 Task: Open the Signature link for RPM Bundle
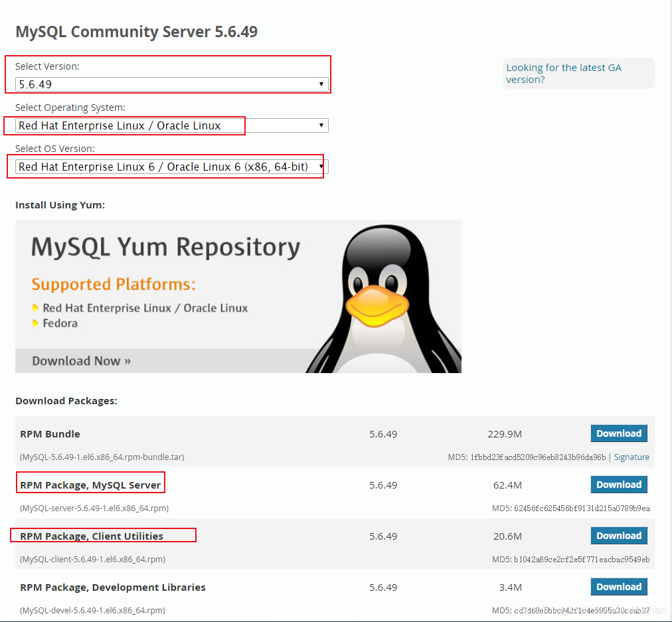(631, 457)
